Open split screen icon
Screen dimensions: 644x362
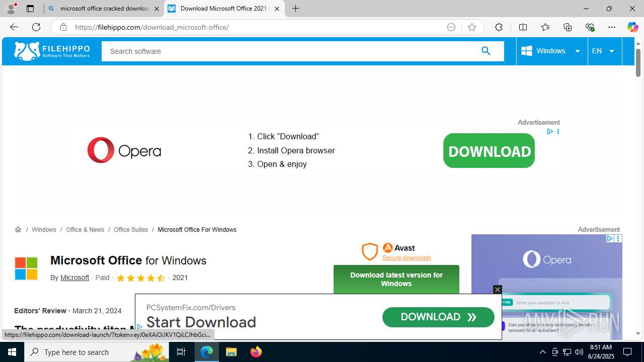pyautogui.click(x=523, y=27)
